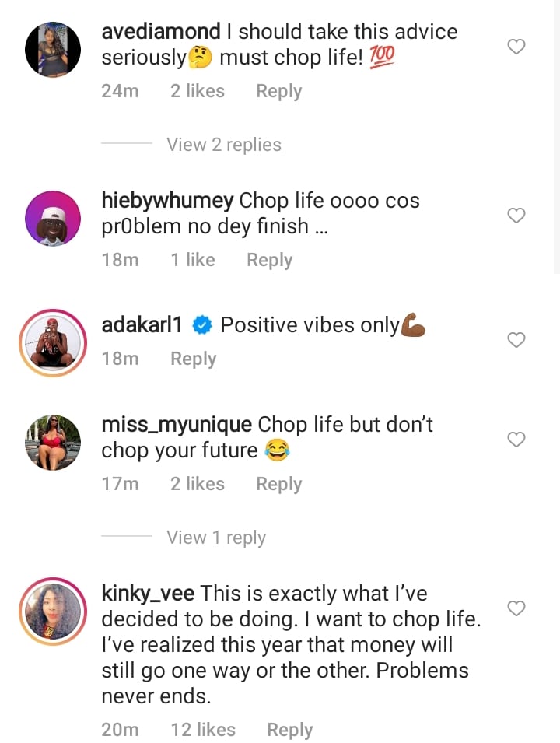Heart miss_myunique's chop life comment
Screen dimensions: 560x743
(x=516, y=440)
